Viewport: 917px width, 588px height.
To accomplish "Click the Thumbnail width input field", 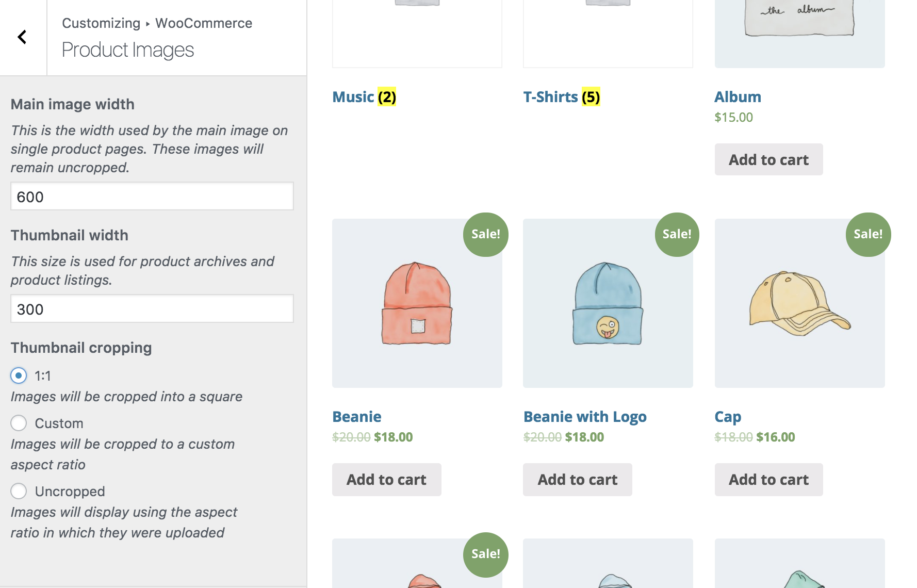I will click(152, 309).
